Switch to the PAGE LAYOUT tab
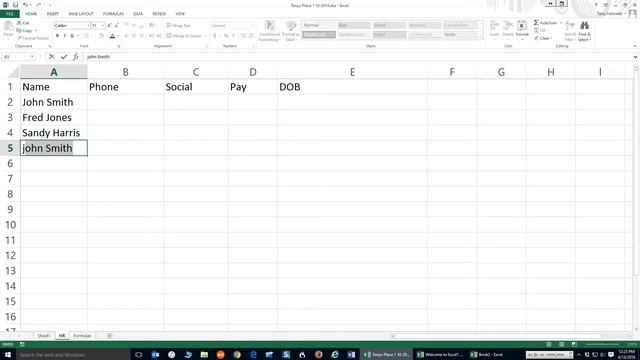Viewport: 640px width, 360px height. 81,14
